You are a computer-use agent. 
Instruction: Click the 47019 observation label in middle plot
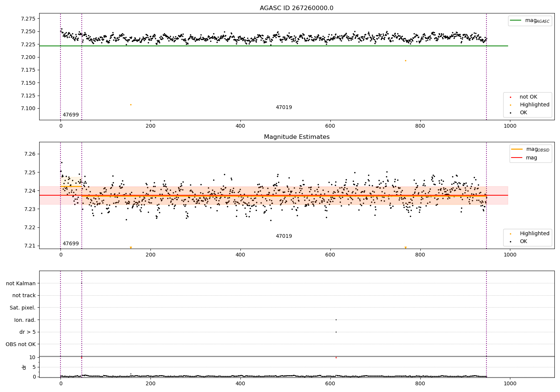[x=284, y=236]
